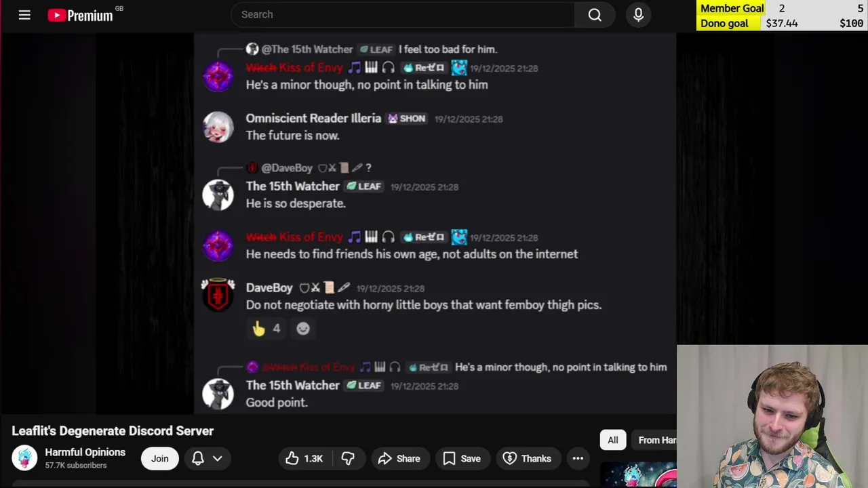Share the video

pyautogui.click(x=399, y=459)
